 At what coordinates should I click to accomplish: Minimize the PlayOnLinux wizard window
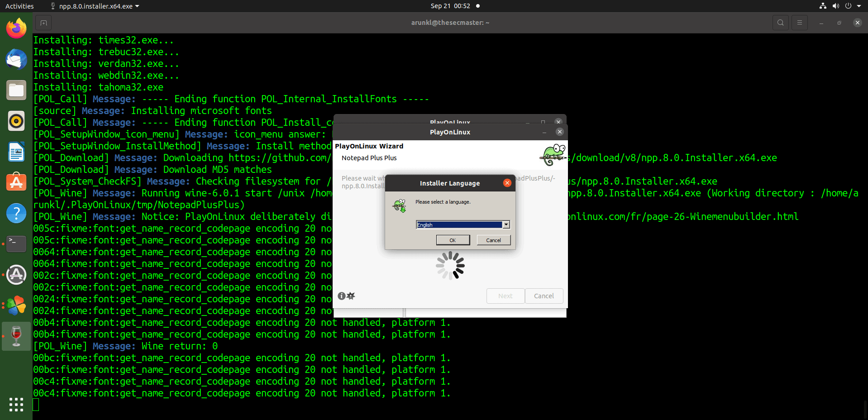click(x=544, y=132)
